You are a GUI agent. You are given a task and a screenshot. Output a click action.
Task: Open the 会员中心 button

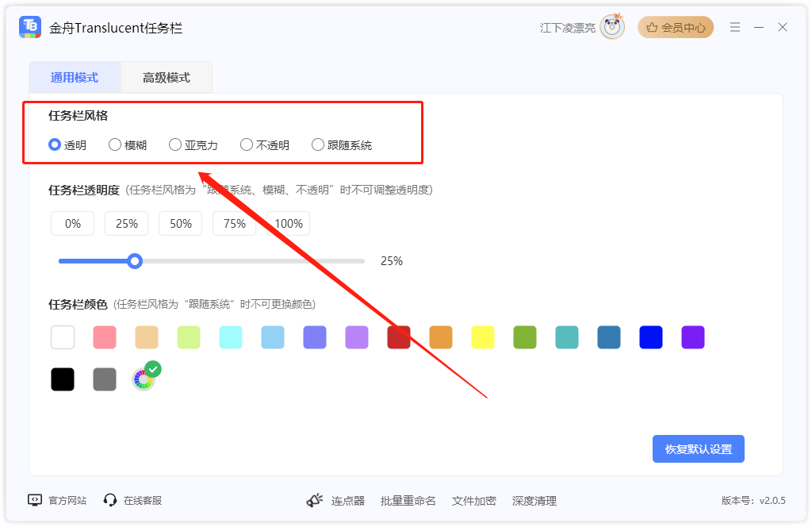[676, 28]
